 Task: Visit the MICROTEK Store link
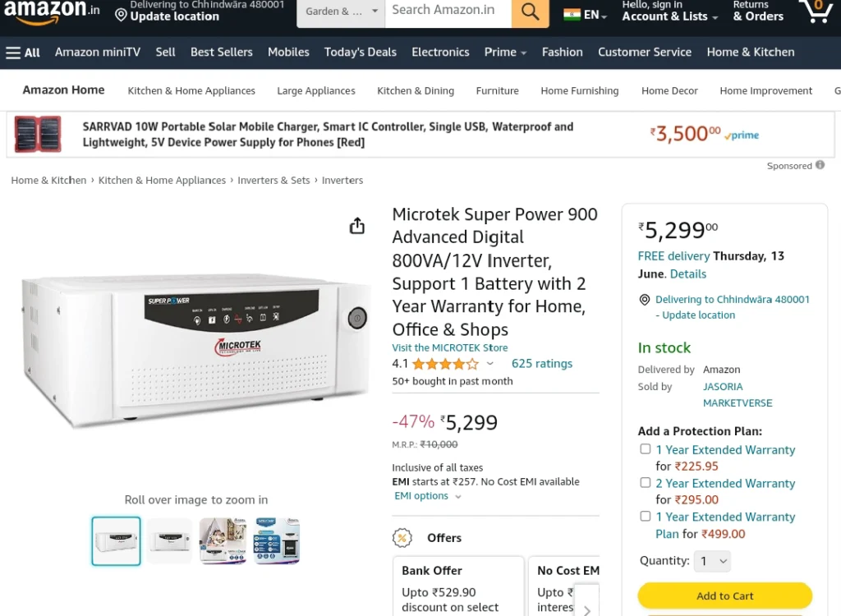pyautogui.click(x=449, y=347)
